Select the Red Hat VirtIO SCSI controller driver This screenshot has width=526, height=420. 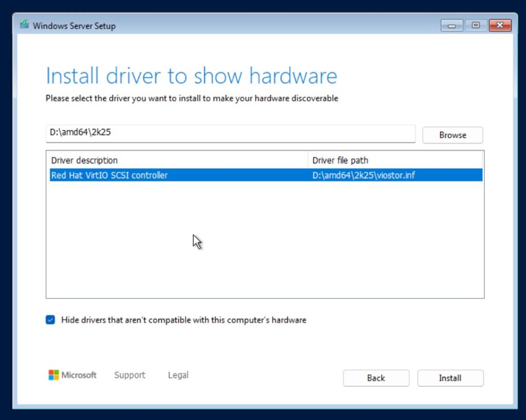click(109, 175)
